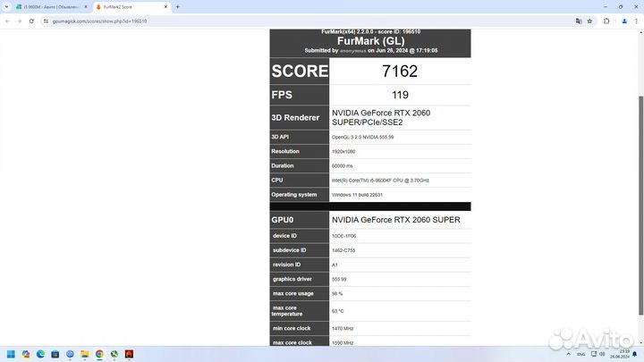The height and width of the screenshot is (362, 644).
Task: Click revision ID value A1
Action: (x=335, y=265)
